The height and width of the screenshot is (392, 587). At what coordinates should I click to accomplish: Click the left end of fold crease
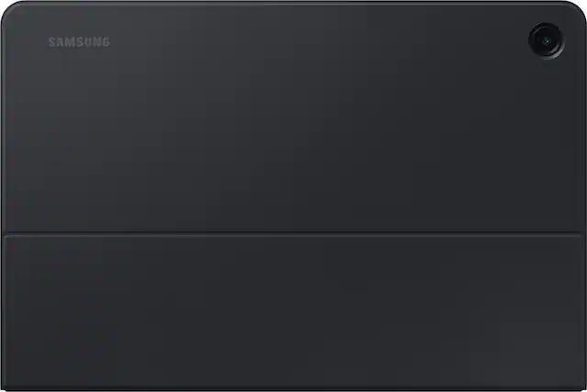pos(7,234)
